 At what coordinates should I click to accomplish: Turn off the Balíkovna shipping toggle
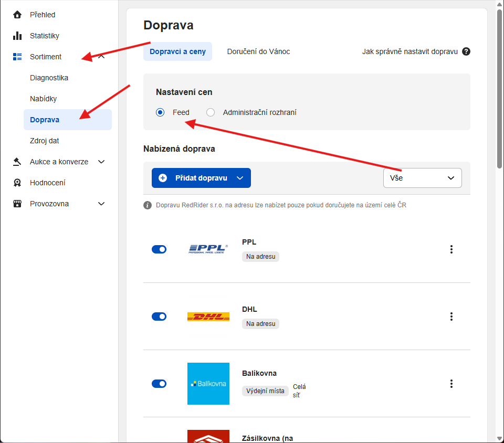click(159, 384)
